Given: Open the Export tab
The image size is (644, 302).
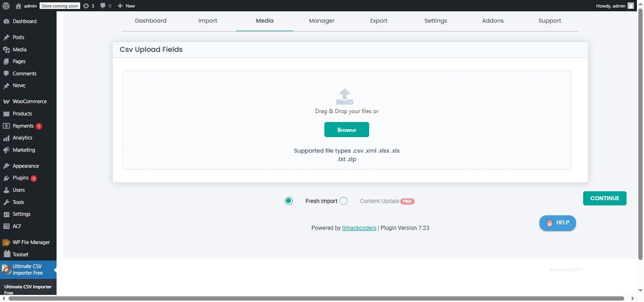Looking at the screenshot, I should click(x=379, y=21).
